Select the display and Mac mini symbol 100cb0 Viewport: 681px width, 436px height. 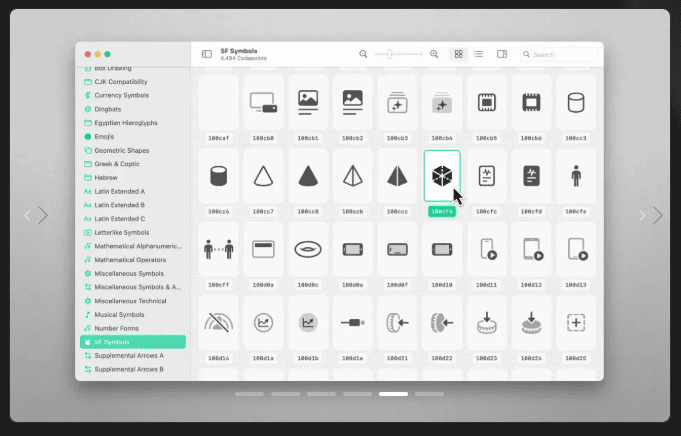263,103
